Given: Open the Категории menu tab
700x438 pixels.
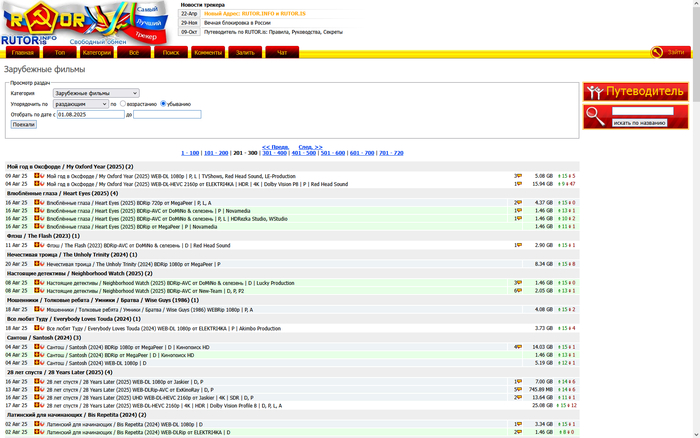Looking at the screenshot, I should click(x=97, y=53).
